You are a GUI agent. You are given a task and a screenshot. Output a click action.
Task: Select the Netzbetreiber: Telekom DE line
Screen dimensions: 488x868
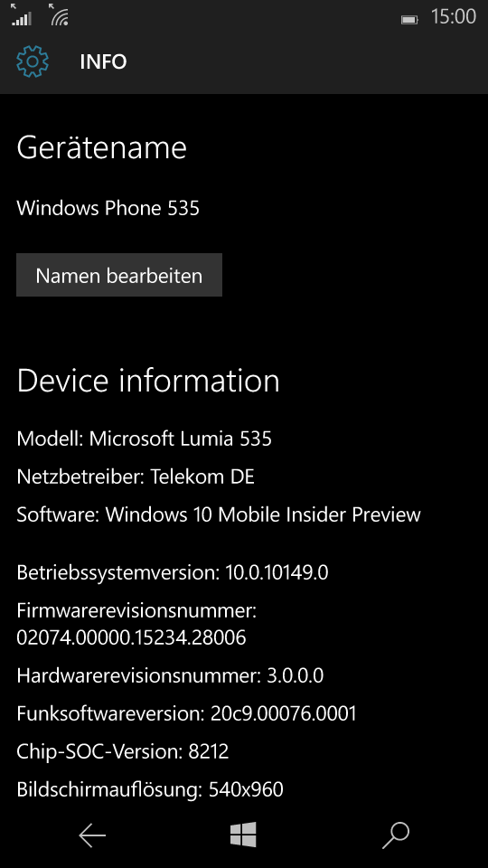136,476
